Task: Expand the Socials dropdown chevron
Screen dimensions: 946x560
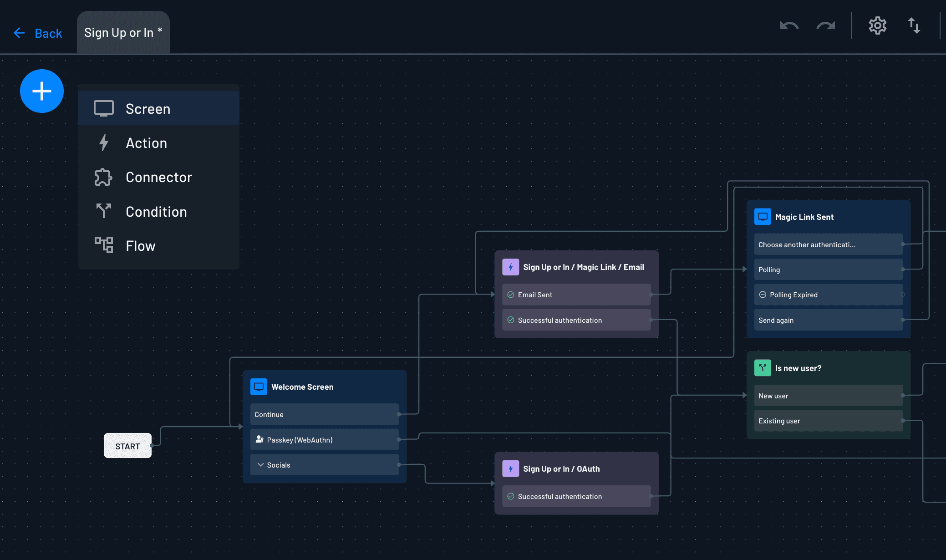Action: 260,465
